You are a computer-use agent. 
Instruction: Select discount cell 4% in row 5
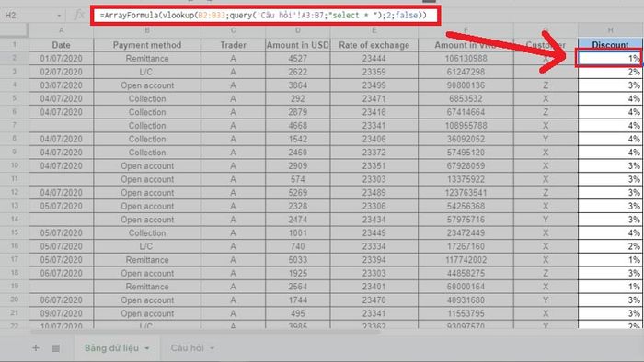point(610,99)
